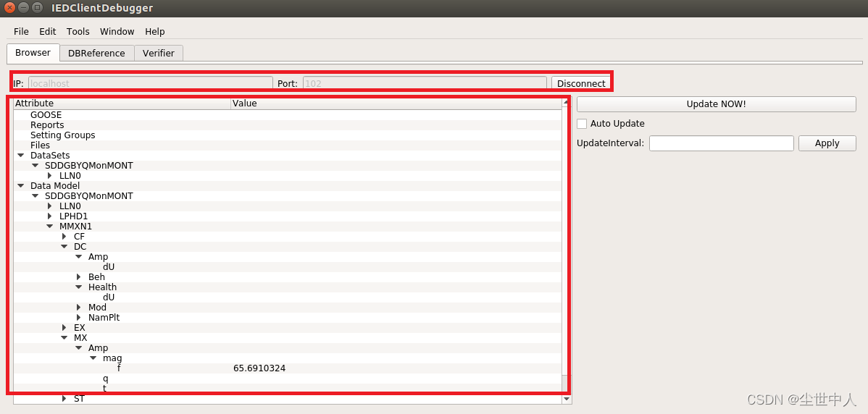
Task: Open the Tools menu
Action: tap(78, 32)
